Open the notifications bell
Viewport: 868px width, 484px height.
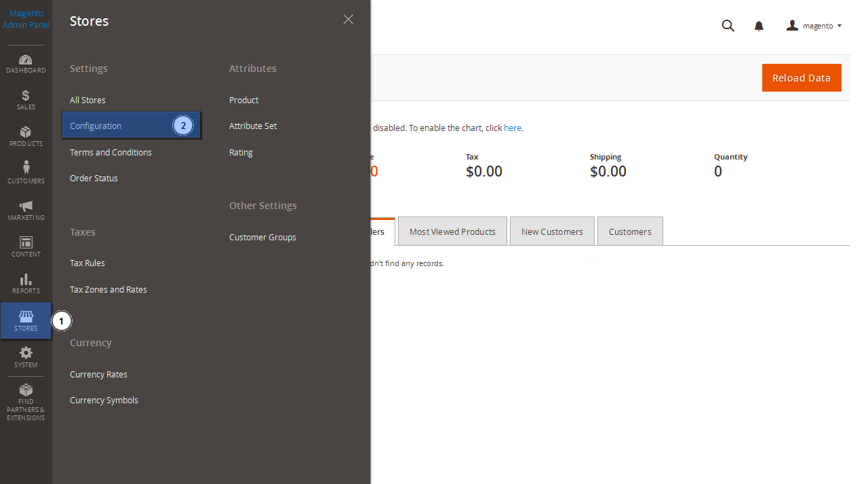tap(759, 26)
